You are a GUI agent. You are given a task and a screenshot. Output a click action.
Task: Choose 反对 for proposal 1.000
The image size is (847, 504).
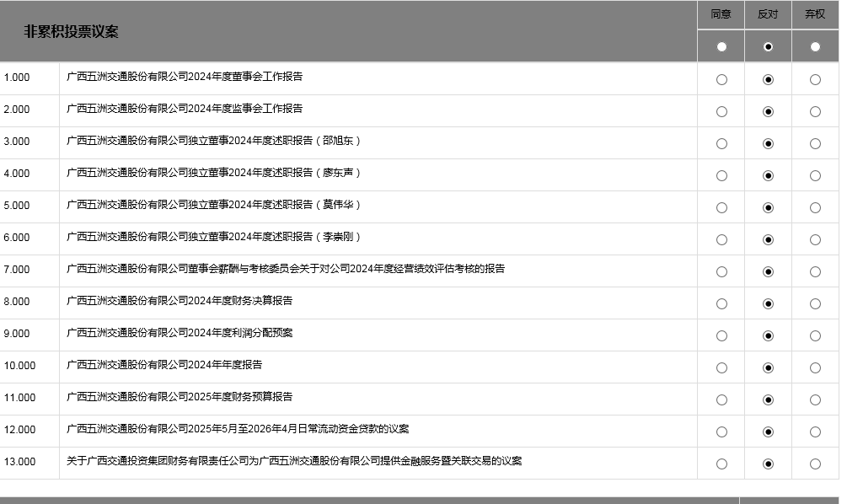768,80
